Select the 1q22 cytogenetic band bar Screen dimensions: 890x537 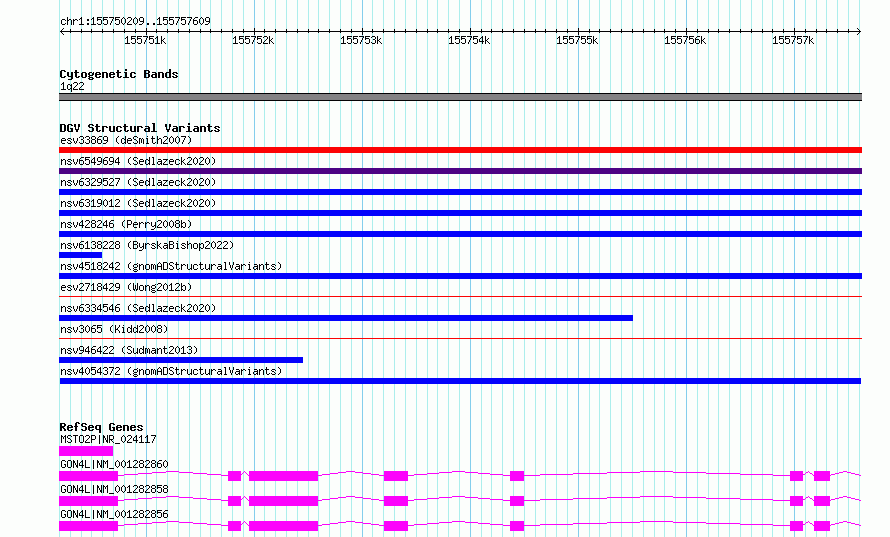pyautogui.click(x=460, y=97)
